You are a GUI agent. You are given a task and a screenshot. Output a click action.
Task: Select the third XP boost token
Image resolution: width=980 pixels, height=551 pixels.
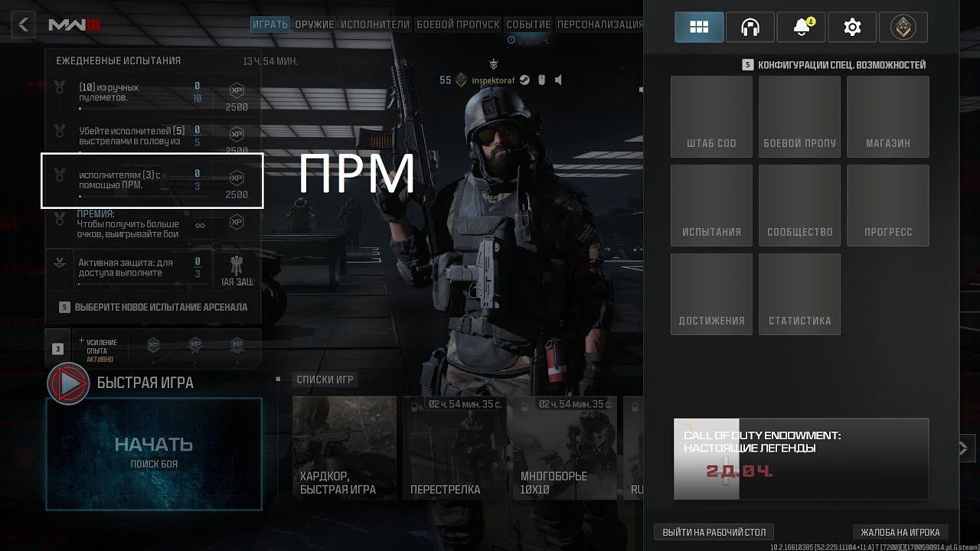[x=237, y=344]
